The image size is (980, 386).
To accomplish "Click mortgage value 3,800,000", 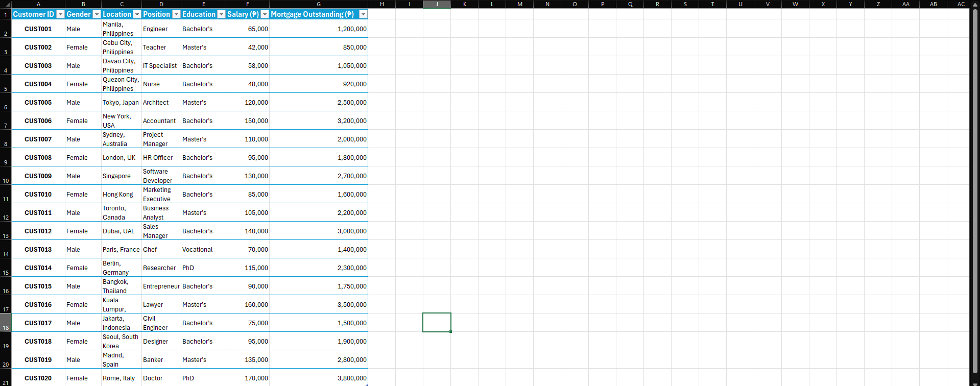I will click(x=319, y=378).
